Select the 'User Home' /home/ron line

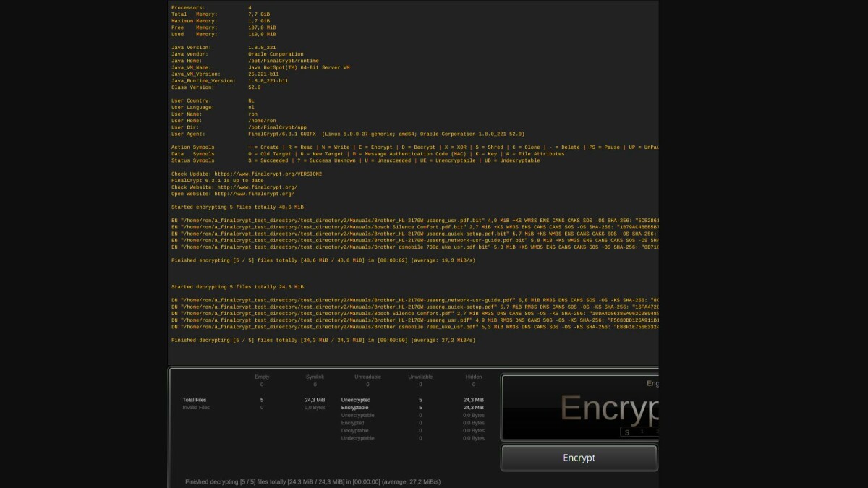point(224,121)
